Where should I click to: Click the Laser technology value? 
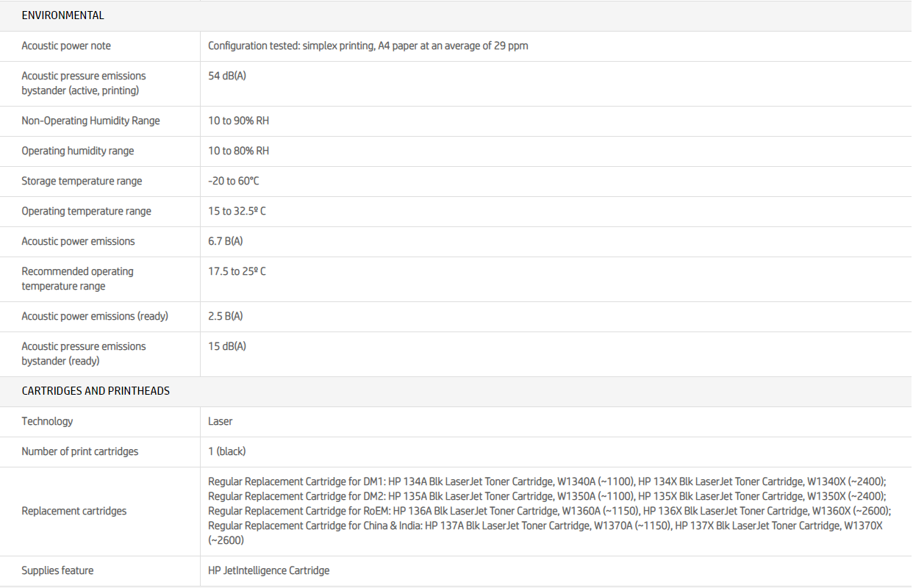[x=220, y=421]
